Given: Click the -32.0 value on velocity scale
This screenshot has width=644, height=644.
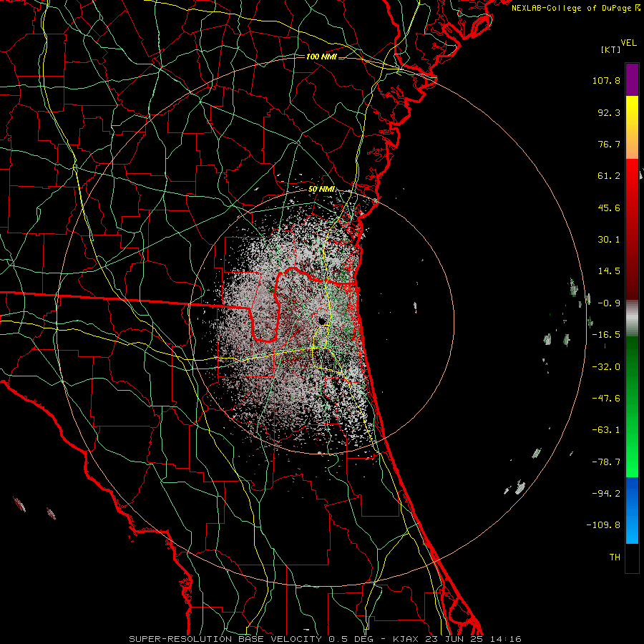Looking at the screenshot, I should [606, 367].
